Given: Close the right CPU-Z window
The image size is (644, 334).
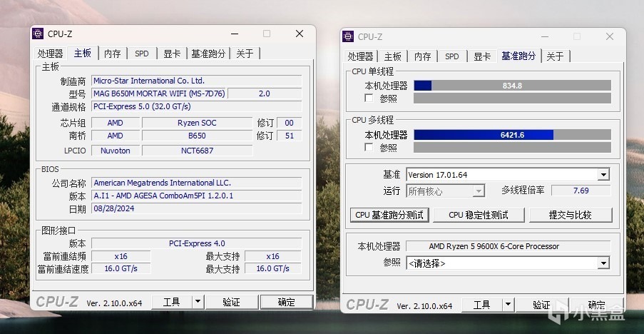Looking at the screenshot, I should pos(610,36).
